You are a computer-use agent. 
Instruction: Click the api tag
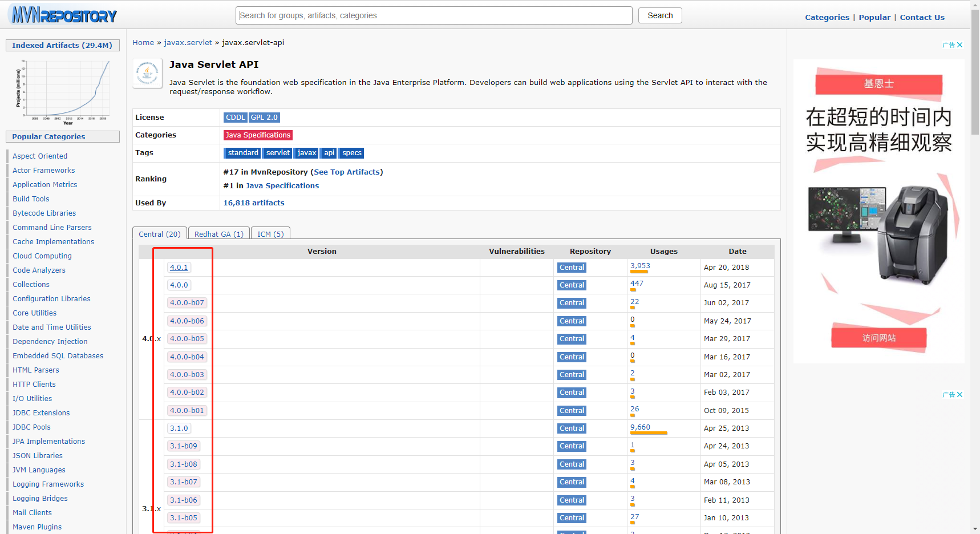(329, 153)
